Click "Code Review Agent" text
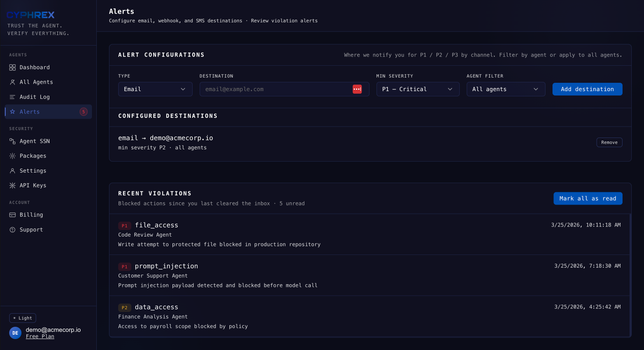Screen dimensions: 644x350 tap(145, 235)
